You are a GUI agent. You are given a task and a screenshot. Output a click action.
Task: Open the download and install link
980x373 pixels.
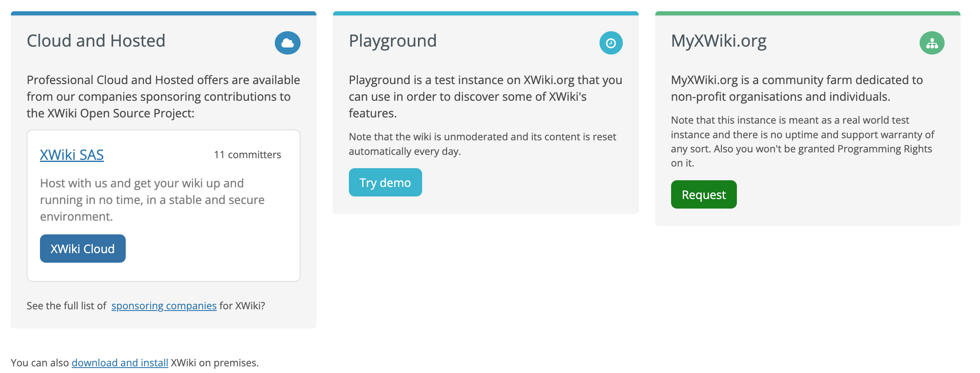click(x=120, y=363)
